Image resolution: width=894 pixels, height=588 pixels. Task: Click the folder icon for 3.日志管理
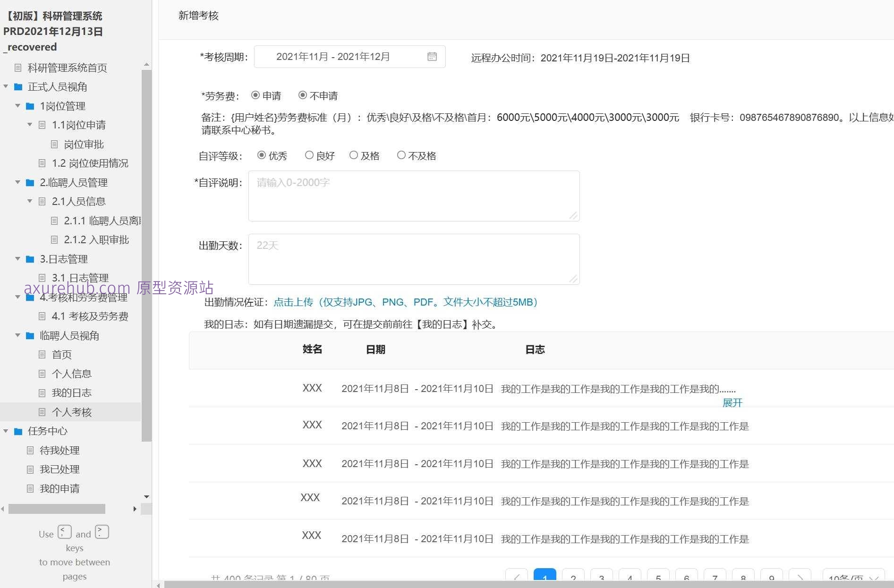[x=30, y=259]
